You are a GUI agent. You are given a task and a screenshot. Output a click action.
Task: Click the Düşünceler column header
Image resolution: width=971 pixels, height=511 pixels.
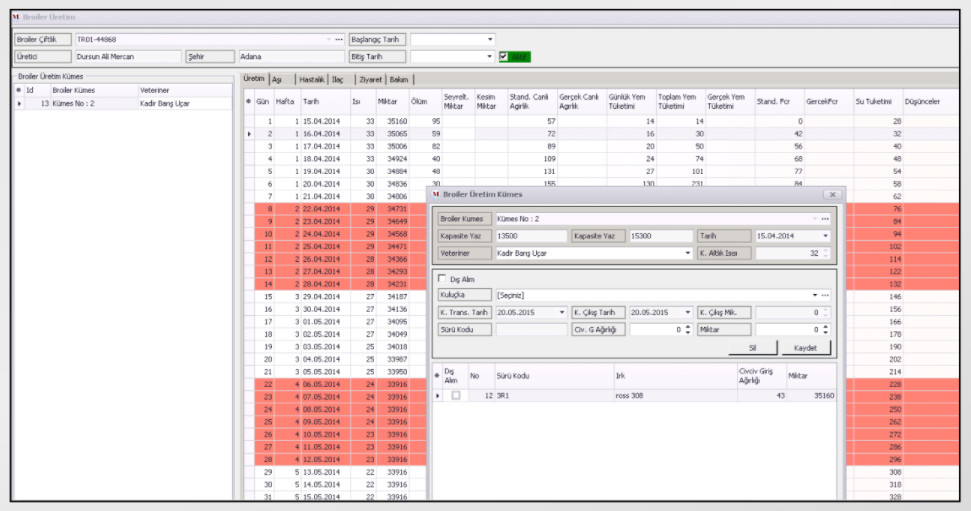tap(931, 102)
